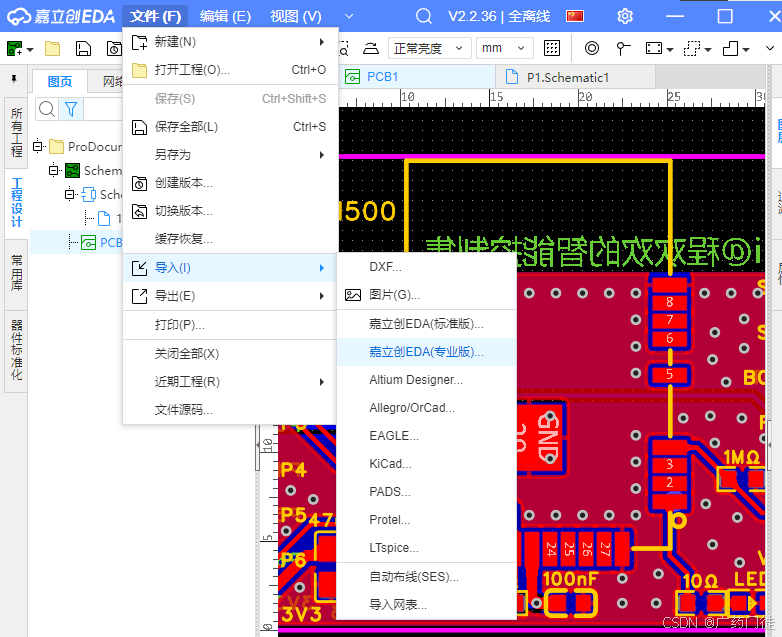Viewport: 782px width, 637px height.
Task: Open the 器件标准化 sidebar tab
Action: pos(16,350)
